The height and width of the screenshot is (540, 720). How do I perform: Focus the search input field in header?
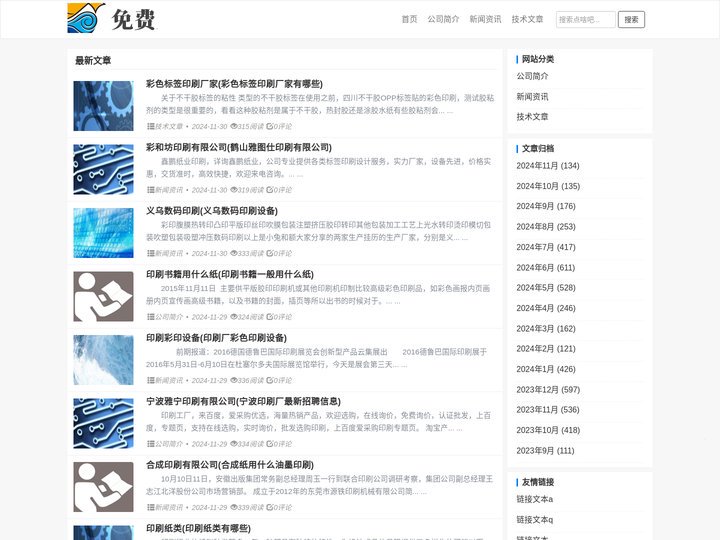point(585,19)
